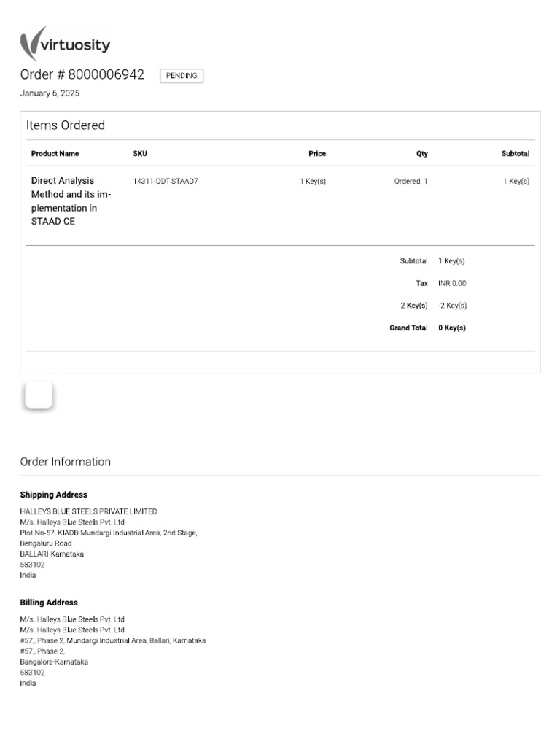Image resolution: width=560 pixels, height=747 pixels.
Task: Click the INR 0.00 tax amount
Action: [x=452, y=283]
